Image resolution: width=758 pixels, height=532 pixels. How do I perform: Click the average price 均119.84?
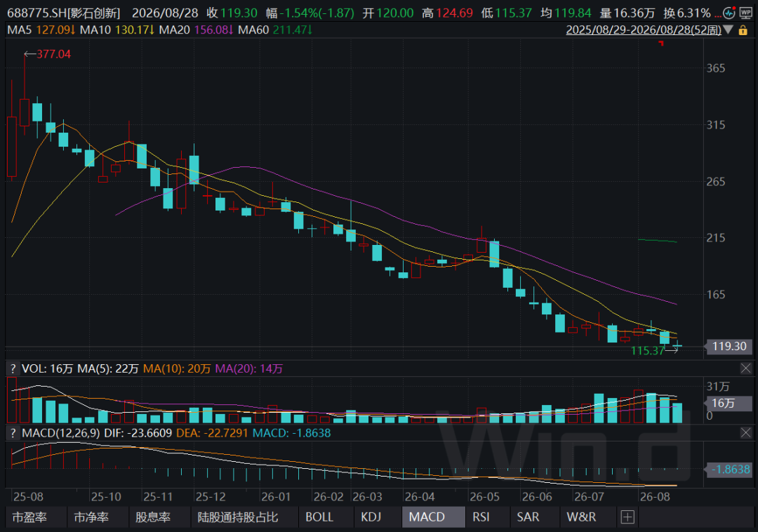[566, 13]
